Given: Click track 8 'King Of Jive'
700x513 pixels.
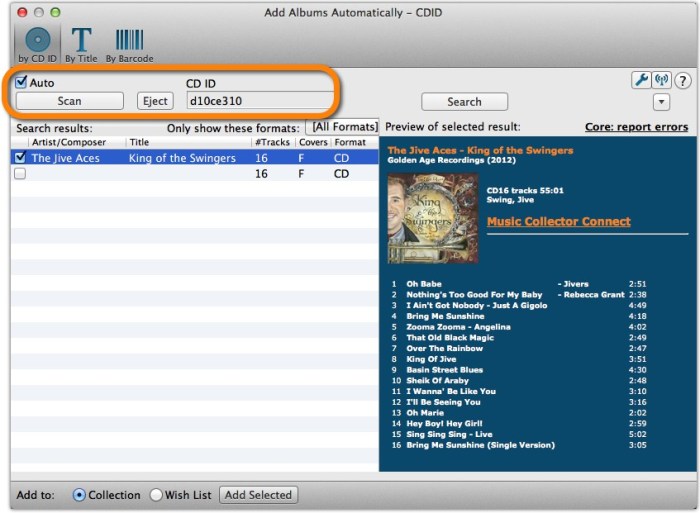Looking at the screenshot, I should pos(431,359).
